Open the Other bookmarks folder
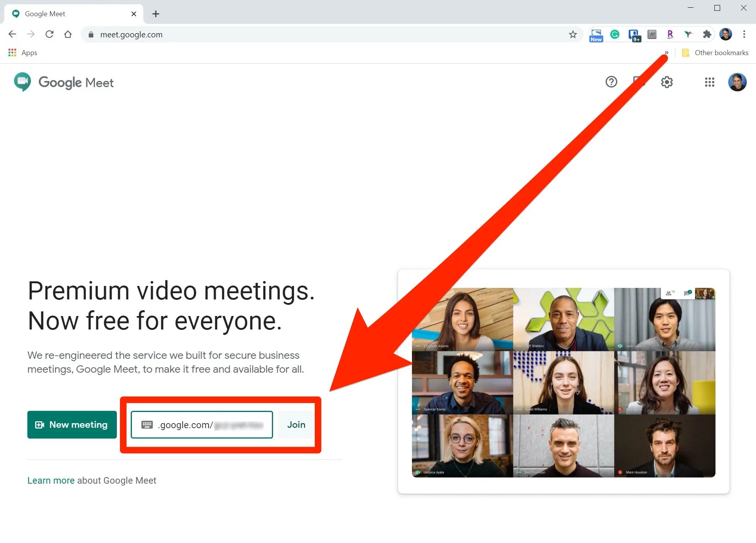The width and height of the screenshot is (756, 543). tap(715, 53)
